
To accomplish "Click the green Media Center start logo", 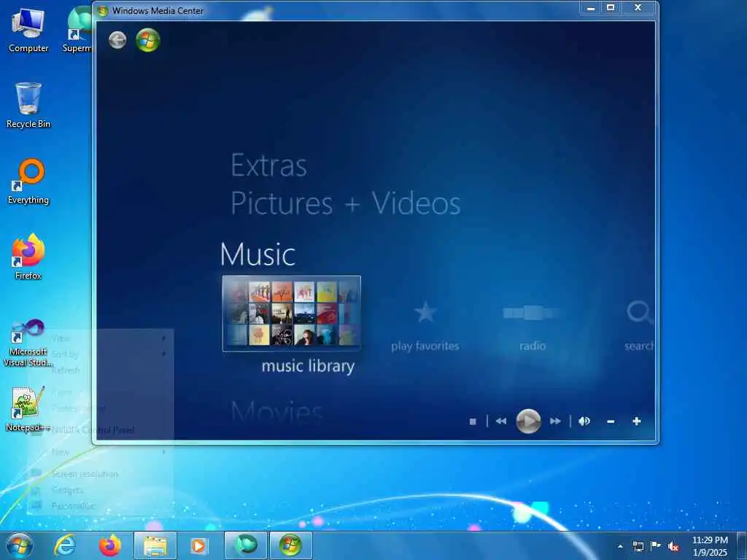I will 147,40.
